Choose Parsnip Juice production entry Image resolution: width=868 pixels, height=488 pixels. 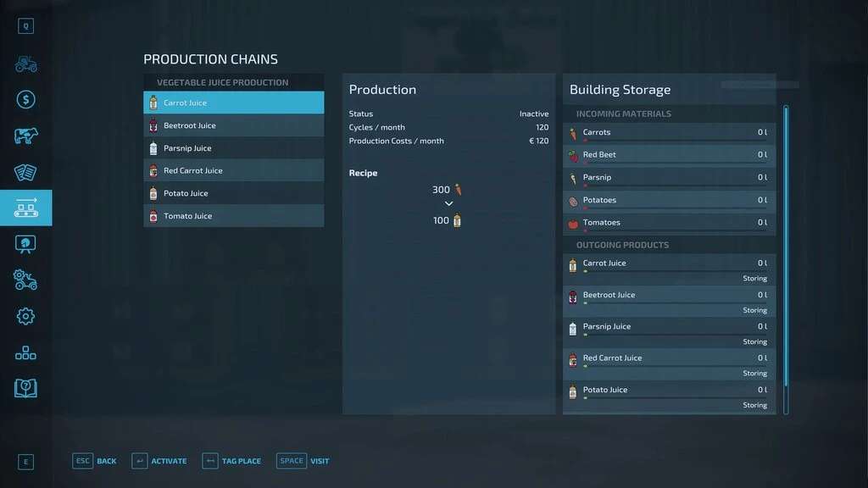tap(233, 148)
